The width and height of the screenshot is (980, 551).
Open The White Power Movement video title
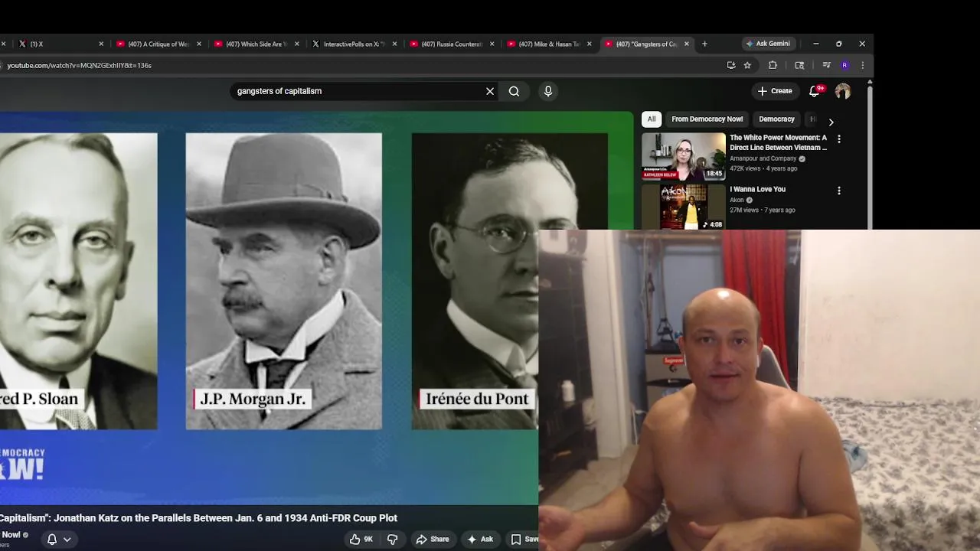click(779, 142)
